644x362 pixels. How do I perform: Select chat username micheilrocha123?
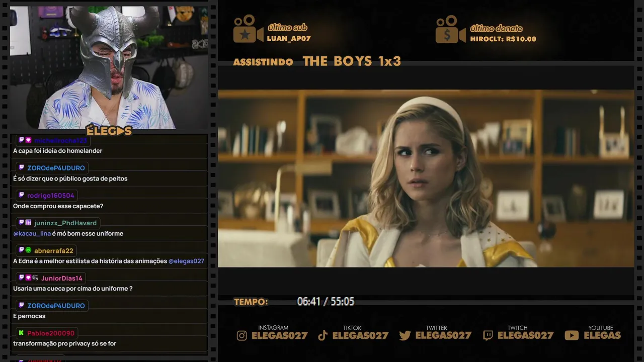[60, 141]
